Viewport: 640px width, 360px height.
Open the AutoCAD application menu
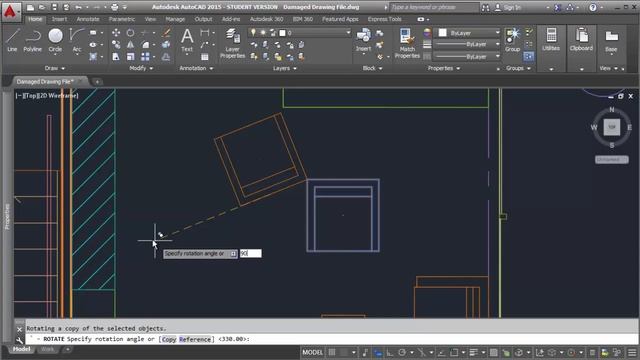click(10, 11)
